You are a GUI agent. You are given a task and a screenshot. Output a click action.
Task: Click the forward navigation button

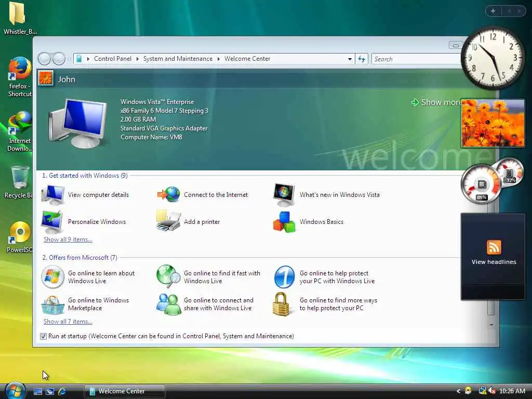(59, 59)
